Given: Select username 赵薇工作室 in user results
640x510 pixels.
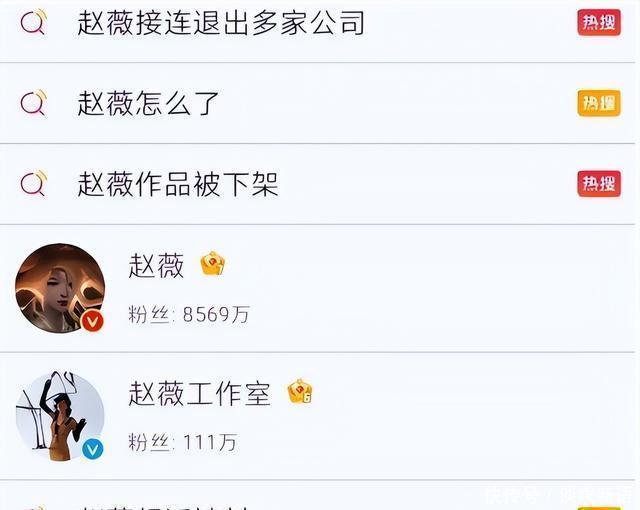Looking at the screenshot, I should tap(200, 394).
